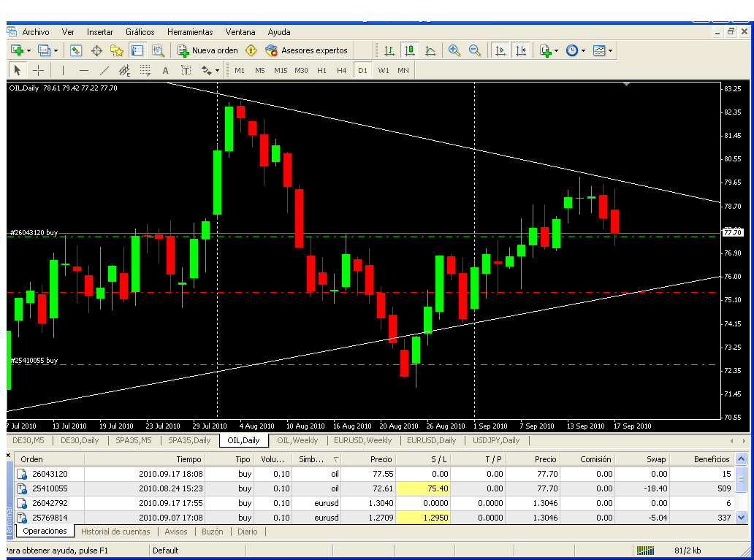Open the Indicators list icon

pyautogui.click(x=545, y=50)
